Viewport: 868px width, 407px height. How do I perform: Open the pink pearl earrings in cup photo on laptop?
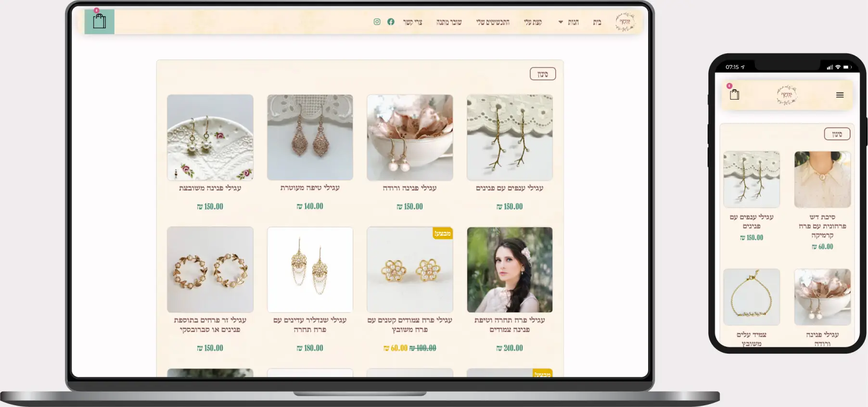[x=410, y=138]
